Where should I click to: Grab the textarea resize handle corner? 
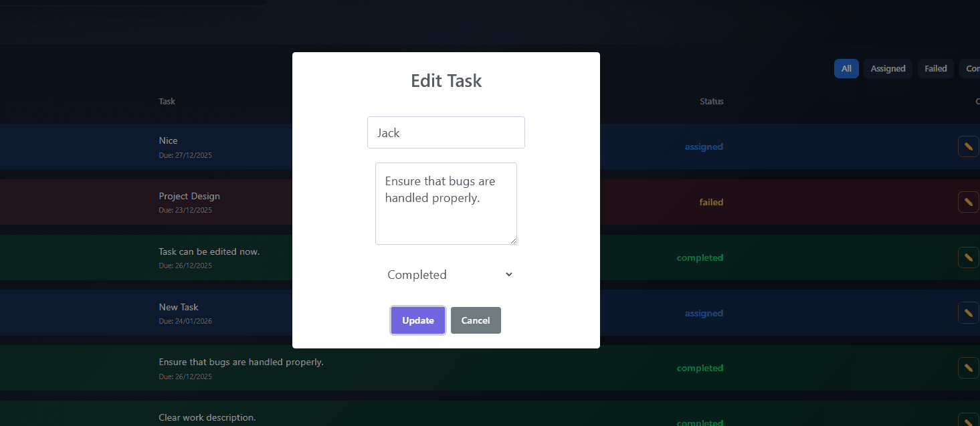(x=513, y=241)
